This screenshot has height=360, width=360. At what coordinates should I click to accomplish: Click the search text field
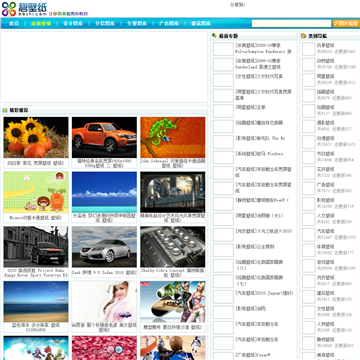291,23
